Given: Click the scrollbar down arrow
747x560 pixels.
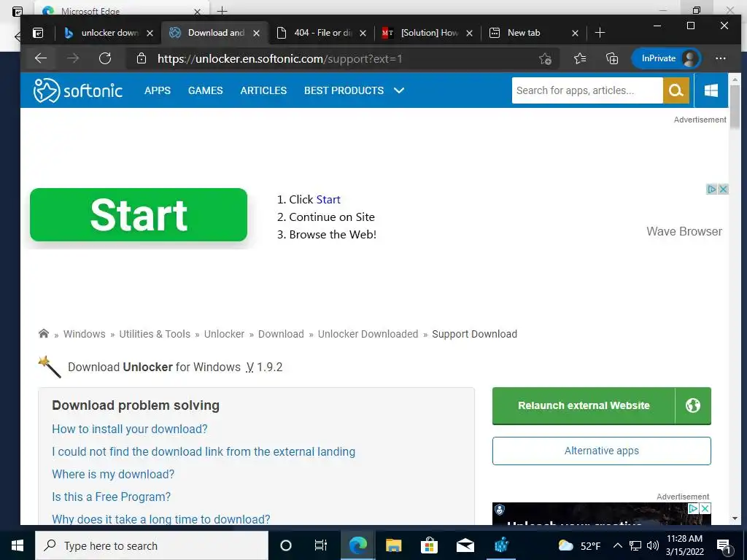Looking at the screenshot, I should 735,518.
